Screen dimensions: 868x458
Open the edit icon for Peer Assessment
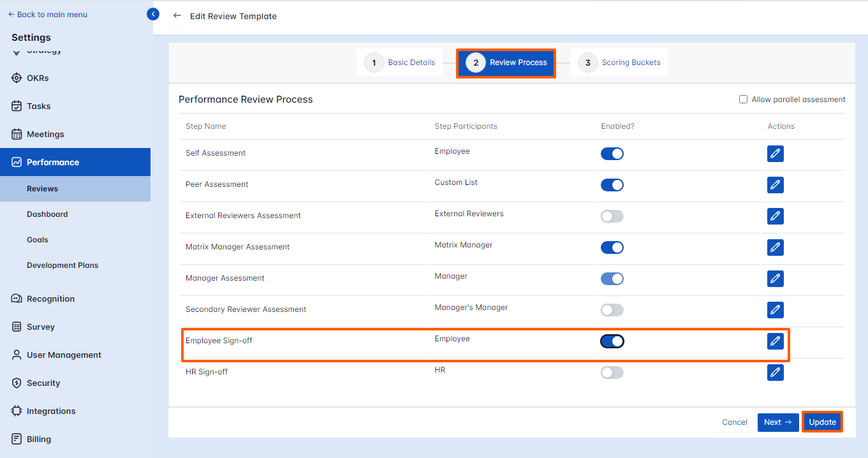tap(775, 184)
